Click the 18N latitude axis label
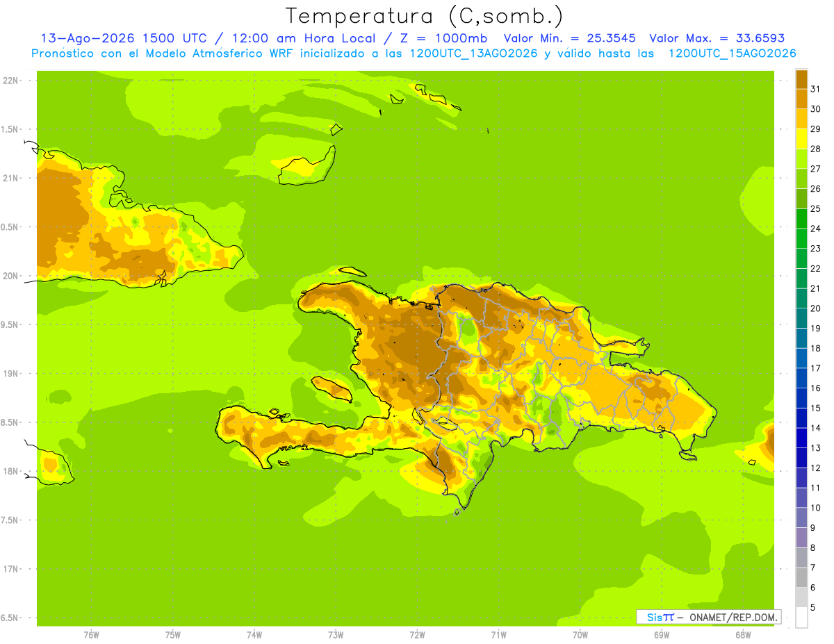The width and height of the screenshot is (834, 644). point(10,471)
